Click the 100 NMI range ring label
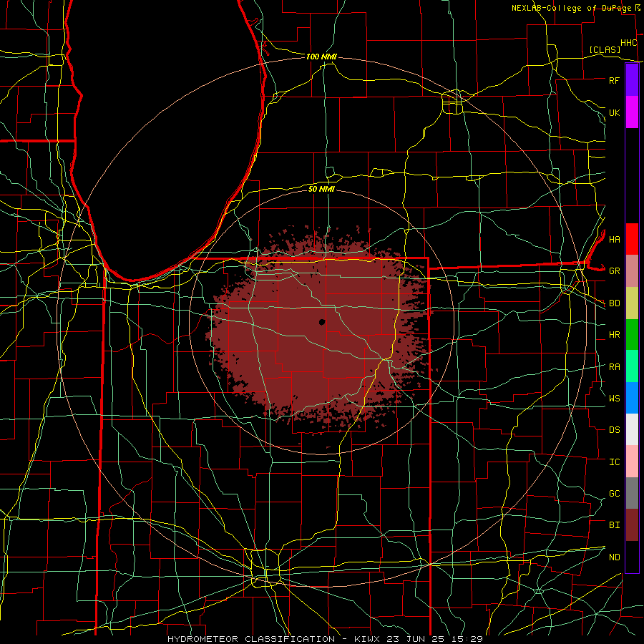Image resolution: width=644 pixels, height=644 pixels. point(321,57)
